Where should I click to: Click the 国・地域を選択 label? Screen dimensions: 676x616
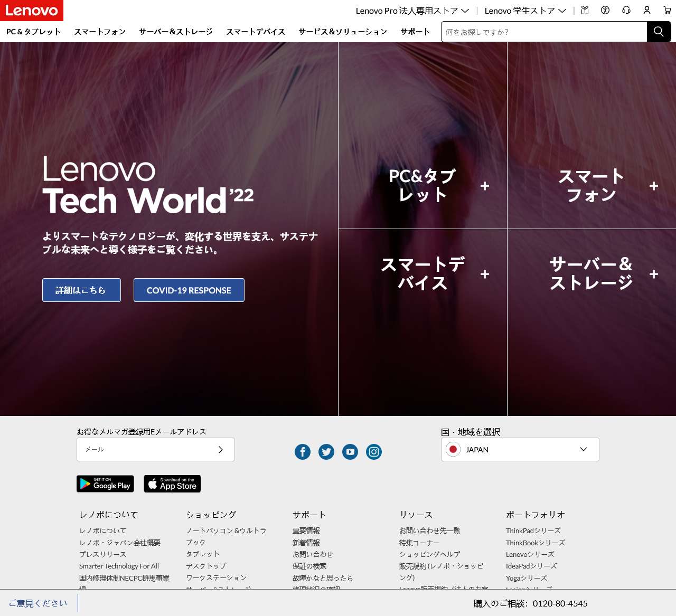point(471,432)
